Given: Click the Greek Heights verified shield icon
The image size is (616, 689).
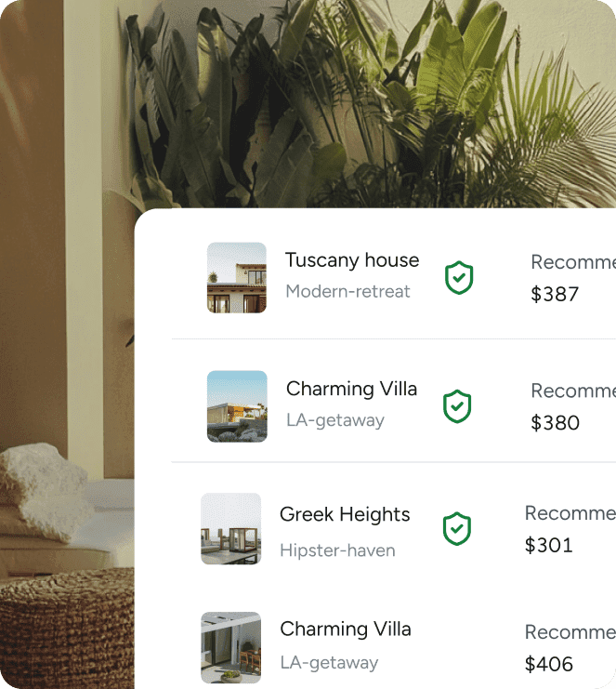Looking at the screenshot, I should click(x=456, y=529).
